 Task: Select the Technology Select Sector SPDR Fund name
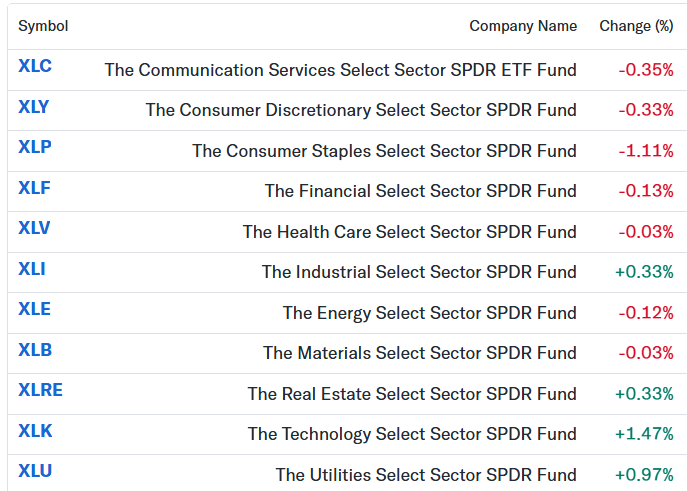(412, 434)
